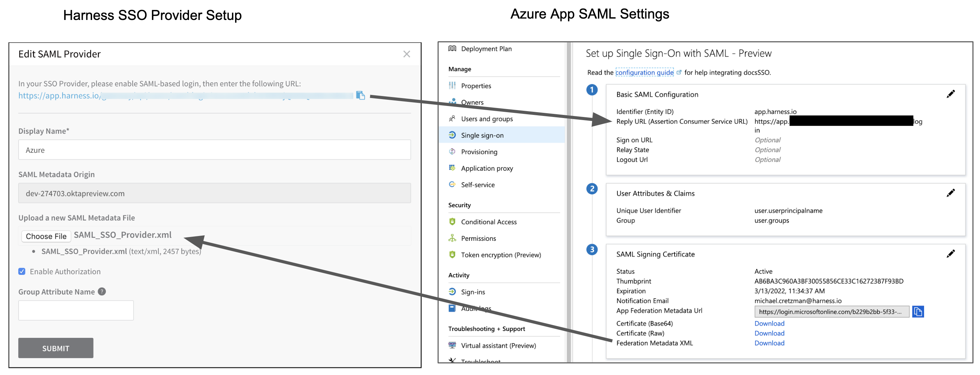Edit SAML Signing Certificate pencil icon
This screenshot has height=375, width=980.
pos(950,254)
